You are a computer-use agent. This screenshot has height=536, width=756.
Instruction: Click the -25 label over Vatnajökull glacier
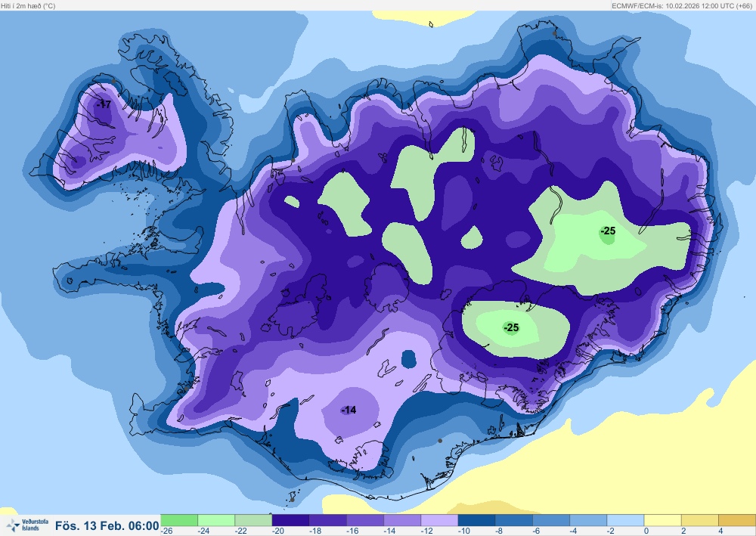[511, 328]
